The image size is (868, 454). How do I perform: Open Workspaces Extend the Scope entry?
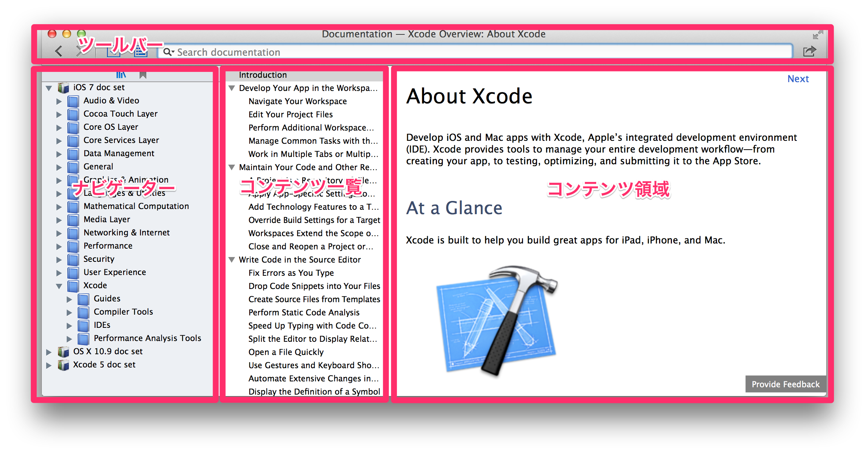pyautogui.click(x=313, y=233)
